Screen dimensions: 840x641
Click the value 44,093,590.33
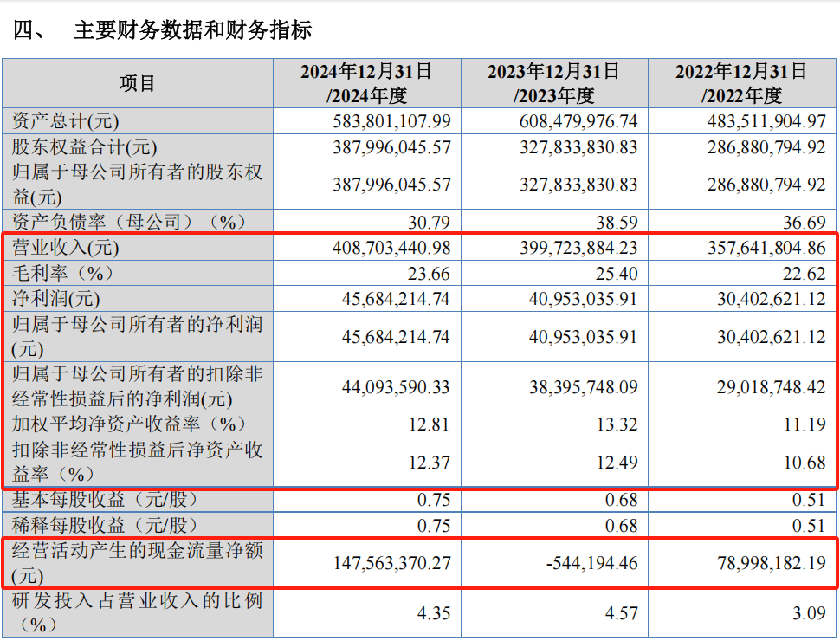click(391, 387)
